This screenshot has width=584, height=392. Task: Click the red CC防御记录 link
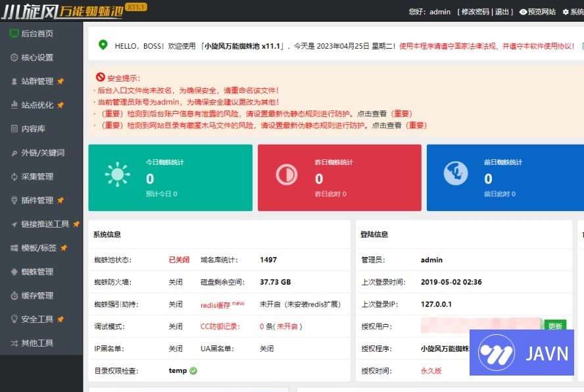220,326
